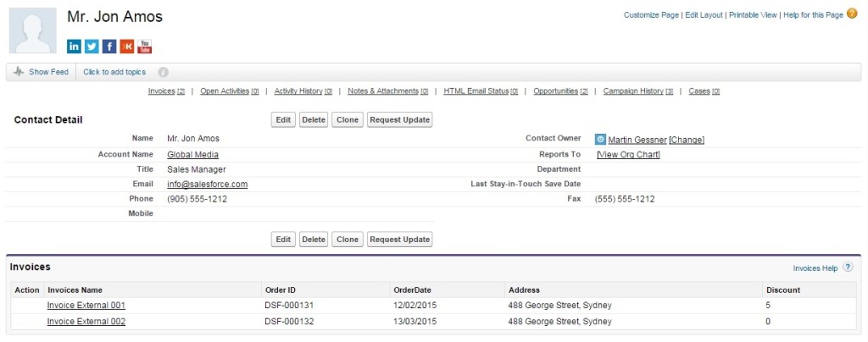
Task: Click the yellow help question mark icon
Action: tap(852, 14)
